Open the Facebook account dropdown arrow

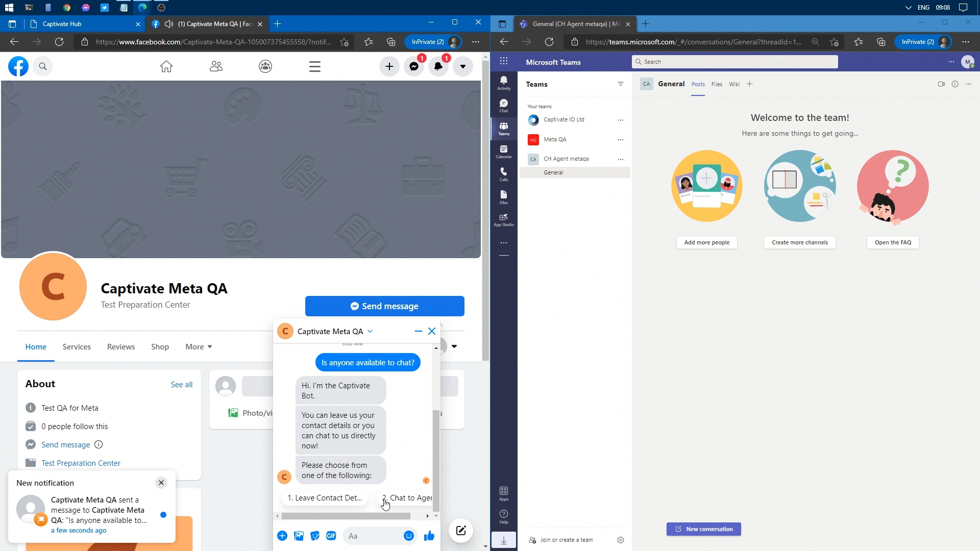pyautogui.click(x=463, y=66)
